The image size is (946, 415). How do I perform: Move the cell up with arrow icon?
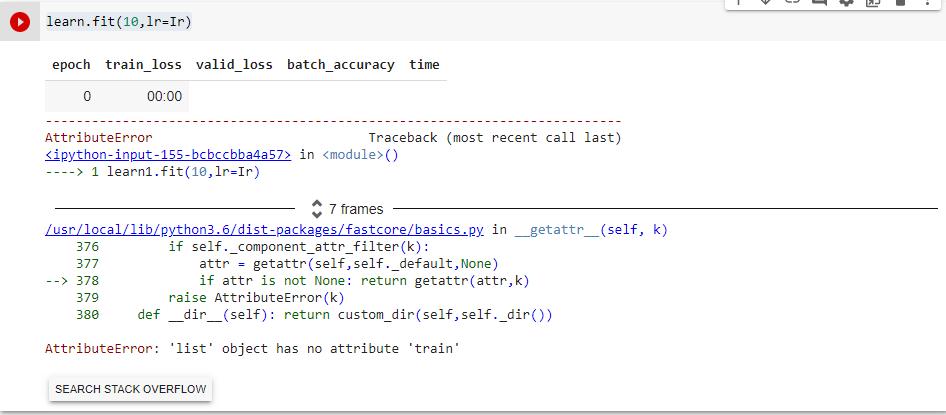pyautogui.click(x=740, y=3)
